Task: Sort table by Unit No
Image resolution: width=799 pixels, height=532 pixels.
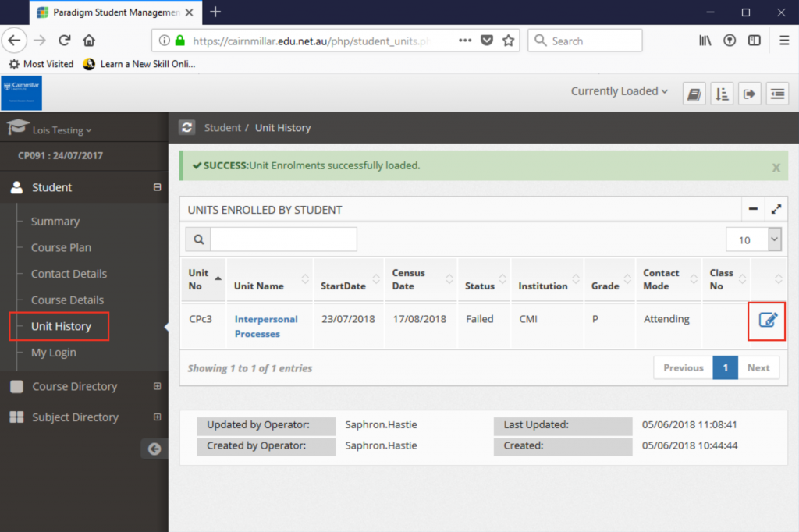Action: point(204,279)
